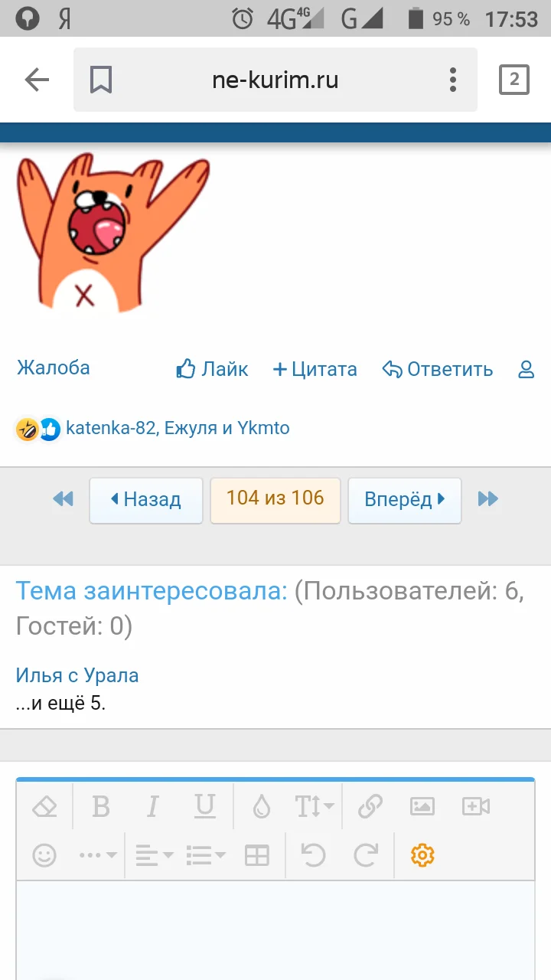The width and height of the screenshot is (551, 980).
Task: Go to previous page with Назад
Action: click(146, 500)
